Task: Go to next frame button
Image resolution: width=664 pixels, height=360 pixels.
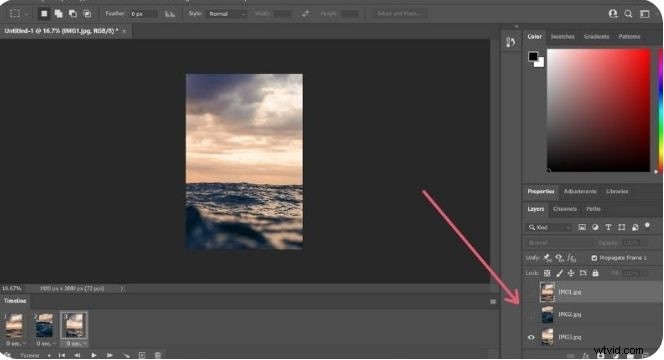Action: point(110,355)
